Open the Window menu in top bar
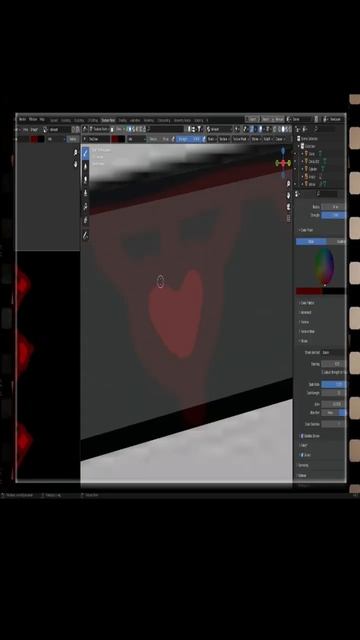 (33, 119)
